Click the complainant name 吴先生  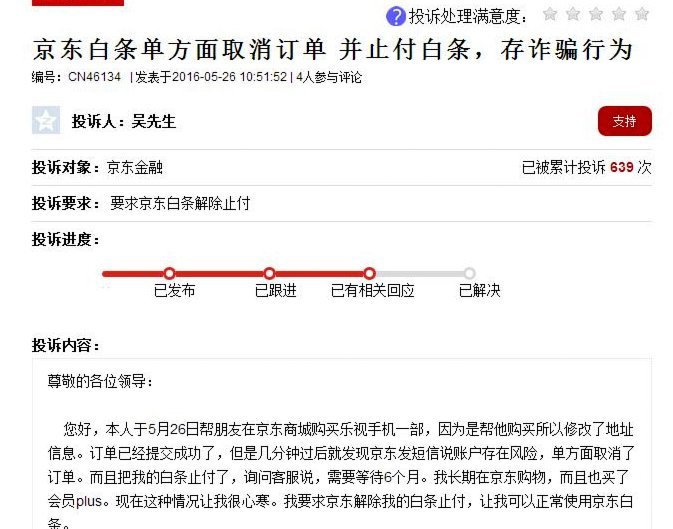tap(154, 122)
